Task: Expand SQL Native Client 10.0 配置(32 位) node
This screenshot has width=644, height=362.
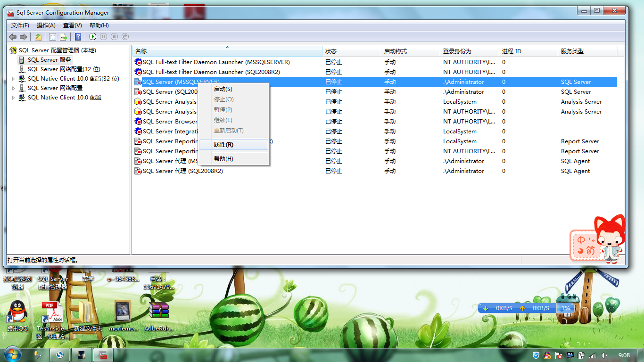Action: [x=13, y=79]
